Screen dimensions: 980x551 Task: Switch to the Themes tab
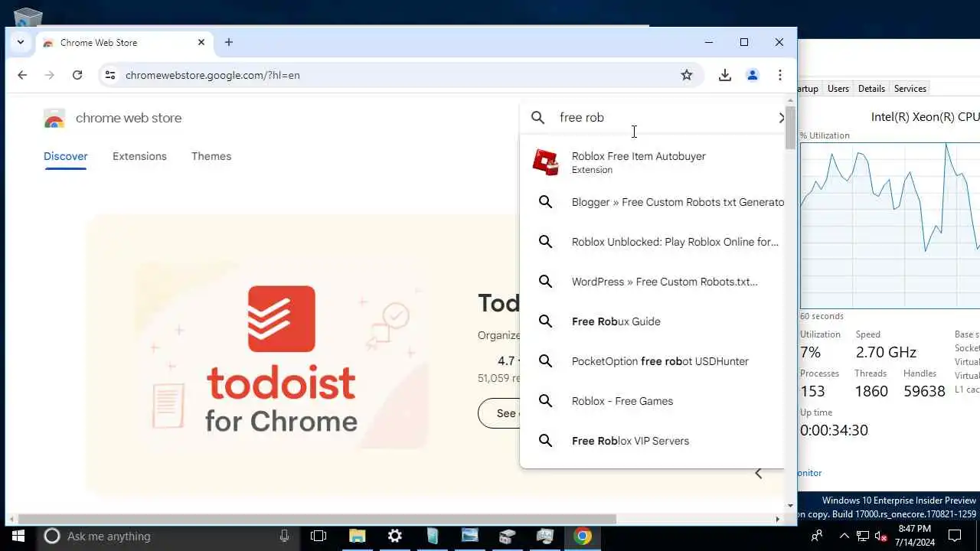(x=211, y=156)
